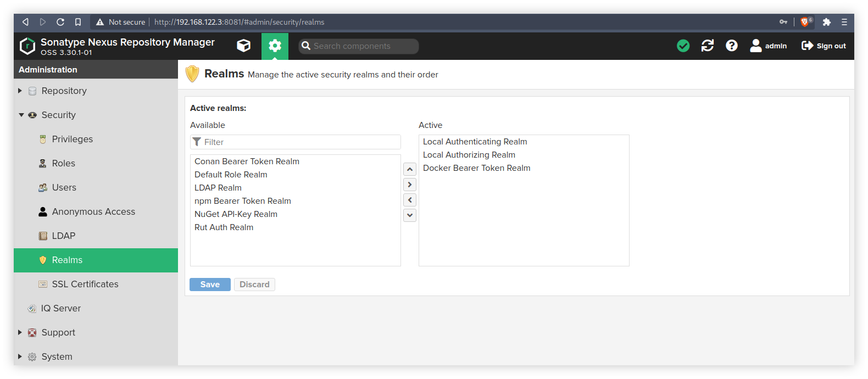The width and height of the screenshot is (868, 379).
Task: Open Privileges in the sidebar
Action: (x=72, y=139)
